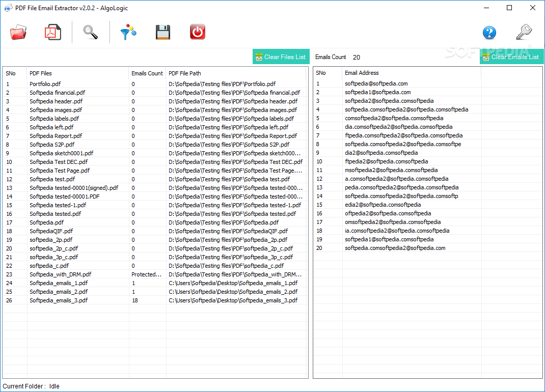Click the red power exit icon
The height and width of the screenshot is (392, 545).
[198, 32]
